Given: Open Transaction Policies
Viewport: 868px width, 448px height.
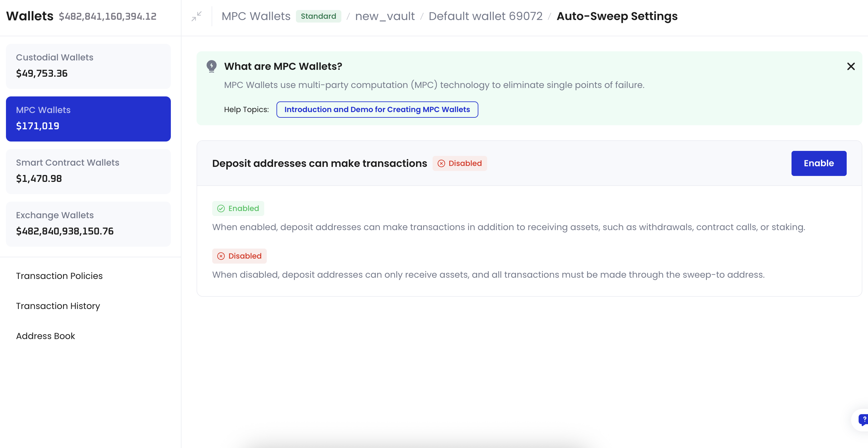Looking at the screenshot, I should (x=59, y=276).
